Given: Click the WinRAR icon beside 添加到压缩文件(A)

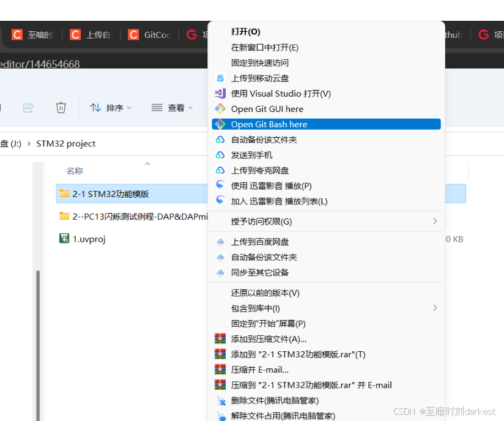Looking at the screenshot, I should click(220, 338).
